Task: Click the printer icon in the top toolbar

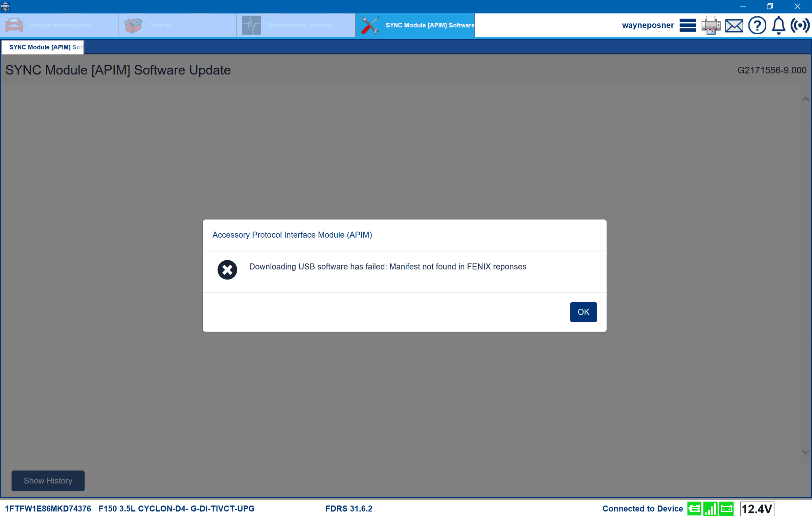Action: pyautogui.click(x=710, y=25)
